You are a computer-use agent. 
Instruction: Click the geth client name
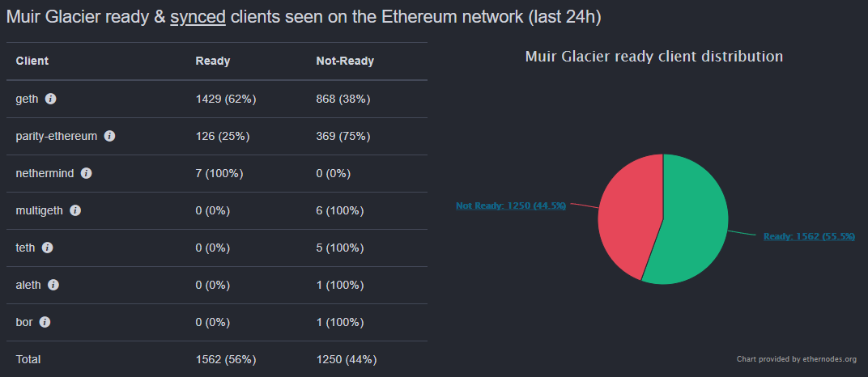tap(28, 100)
